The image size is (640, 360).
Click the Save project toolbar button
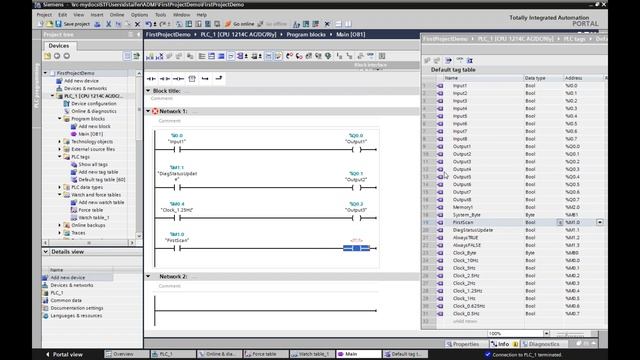[73, 24]
